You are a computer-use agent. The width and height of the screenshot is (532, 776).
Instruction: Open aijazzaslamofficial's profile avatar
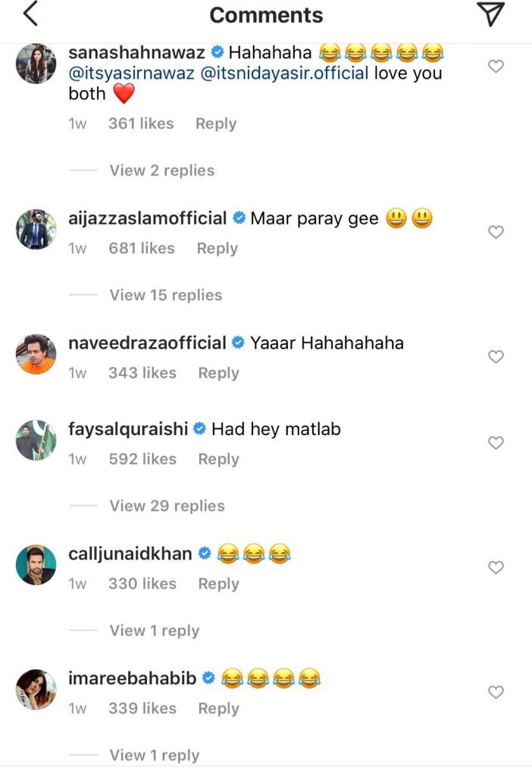pyautogui.click(x=36, y=229)
